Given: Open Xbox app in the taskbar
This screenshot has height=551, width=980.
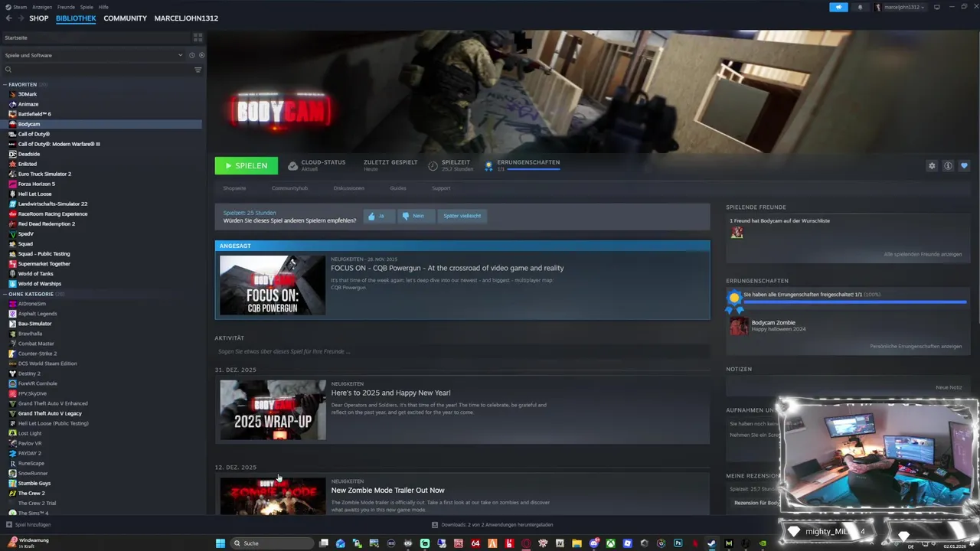Looking at the screenshot, I should [610, 543].
